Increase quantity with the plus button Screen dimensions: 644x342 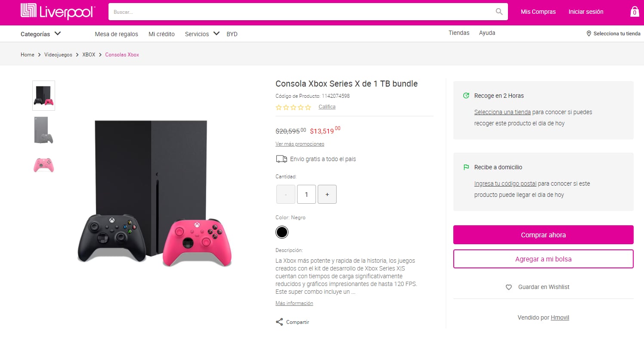[x=327, y=194]
